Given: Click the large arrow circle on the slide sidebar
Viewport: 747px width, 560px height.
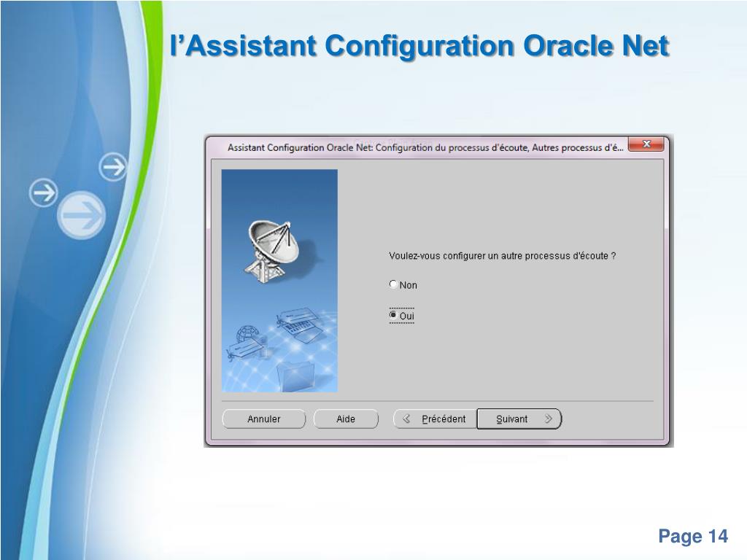Looking at the screenshot, I should point(82,215).
